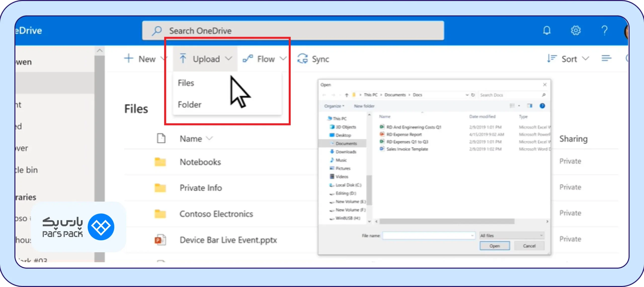Image resolution: width=644 pixels, height=287 pixels.
Task: Click the Open button in the dialog
Action: [495, 246]
